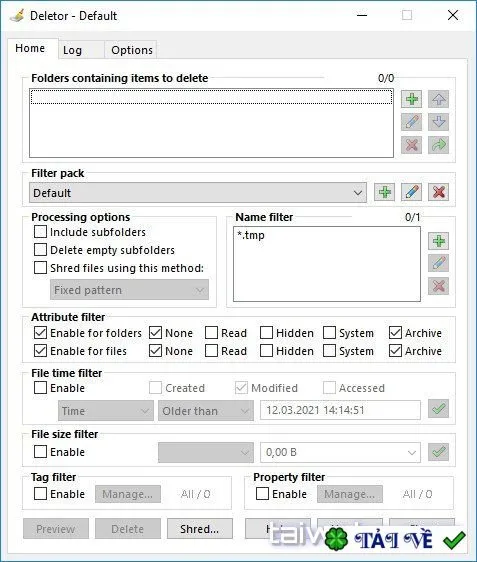Viewport: 477px width, 562px height.
Task: Open the Time type dropdown
Action: coord(106,410)
